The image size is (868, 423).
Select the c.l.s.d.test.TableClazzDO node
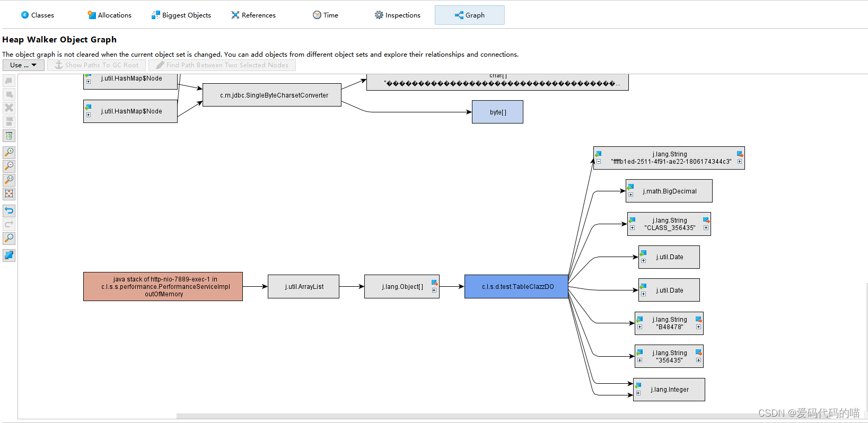(x=516, y=287)
